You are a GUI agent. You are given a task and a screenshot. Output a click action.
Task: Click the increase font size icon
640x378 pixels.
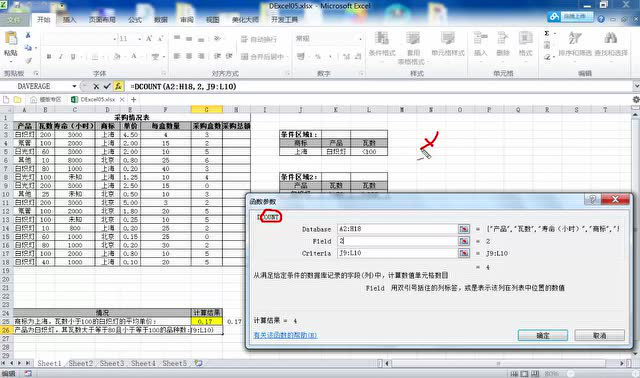[x=149, y=39]
